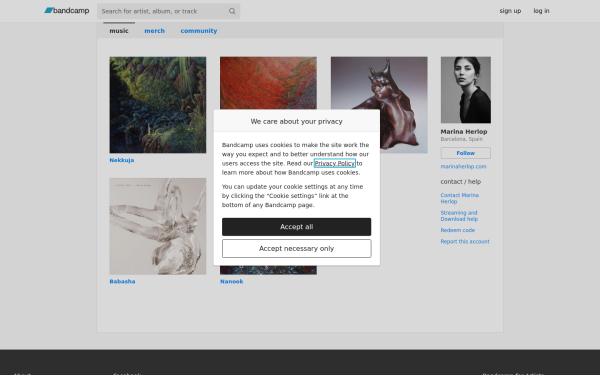Click Marina Herlop's profile photo
The width and height of the screenshot is (600, 375).
pyautogui.click(x=466, y=90)
